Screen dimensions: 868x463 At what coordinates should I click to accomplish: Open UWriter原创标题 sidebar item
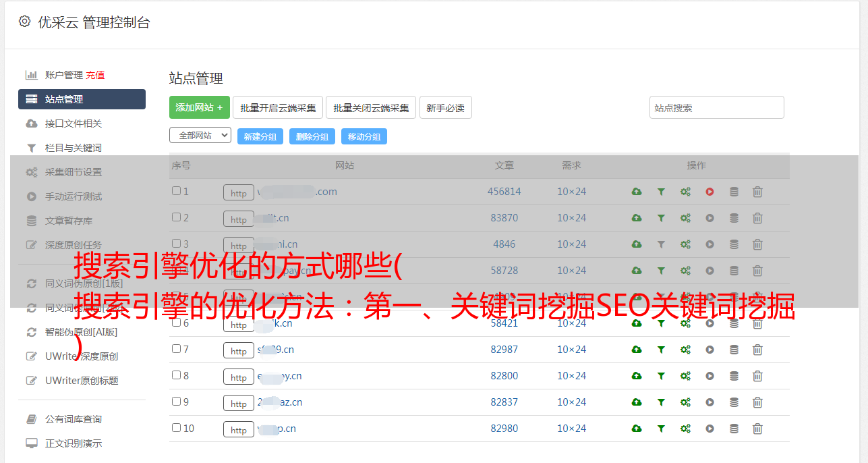pos(82,381)
